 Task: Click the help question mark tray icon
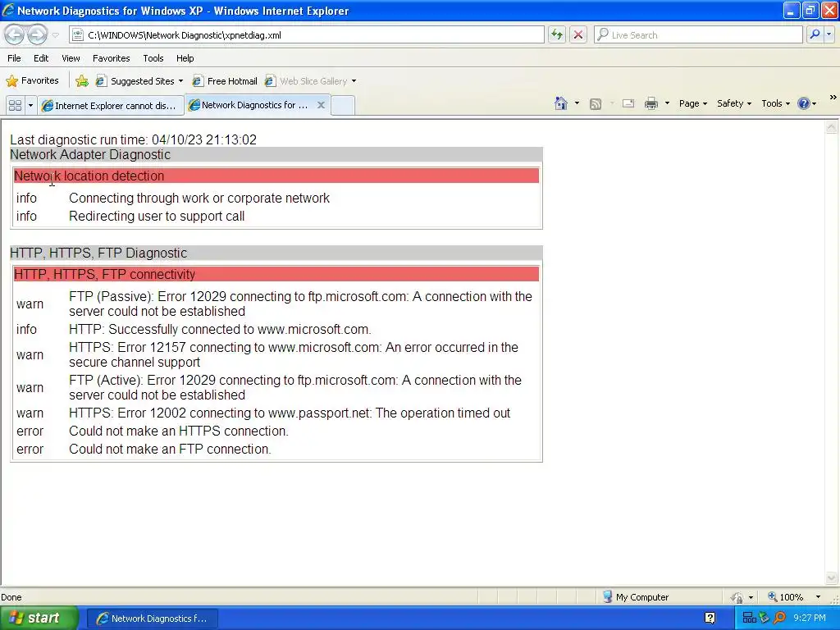(710, 619)
